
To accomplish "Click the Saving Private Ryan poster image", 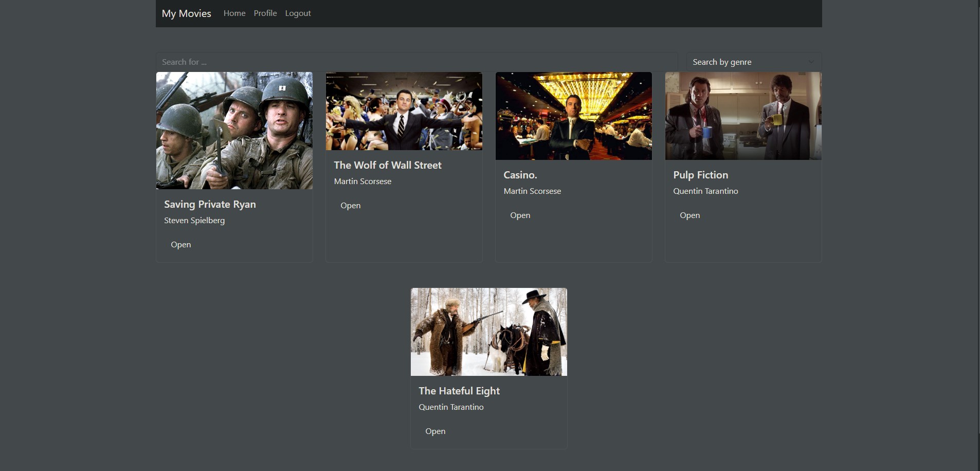I will point(234,131).
